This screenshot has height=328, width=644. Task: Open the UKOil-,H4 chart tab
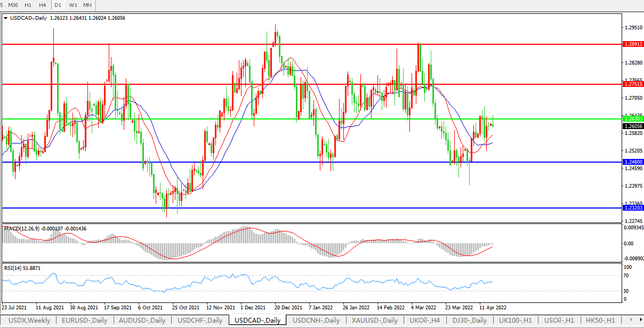[x=424, y=321]
